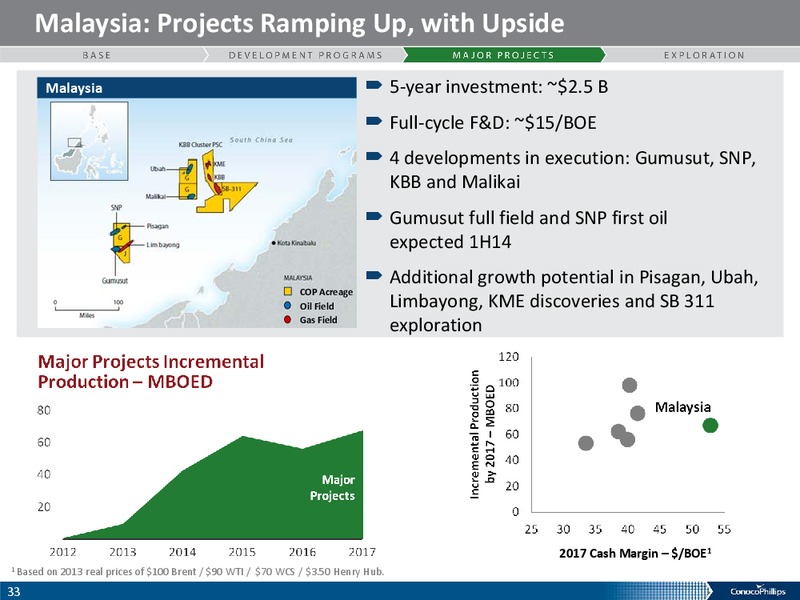This screenshot has height=600, width=800.
Task: Click the footnote about 2013 real prices
Action: 197,571
